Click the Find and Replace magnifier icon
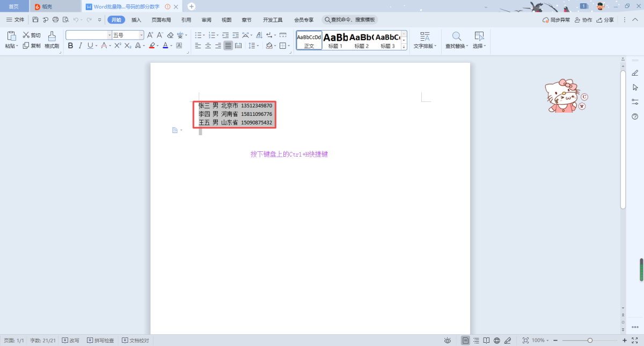 coord(456,36)
